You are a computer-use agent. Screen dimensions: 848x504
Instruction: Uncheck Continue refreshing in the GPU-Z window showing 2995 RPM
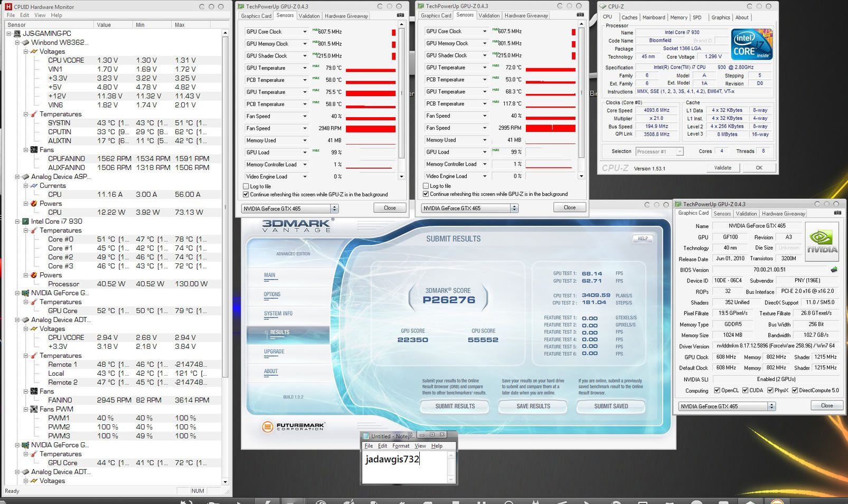(x=426, y=194)
